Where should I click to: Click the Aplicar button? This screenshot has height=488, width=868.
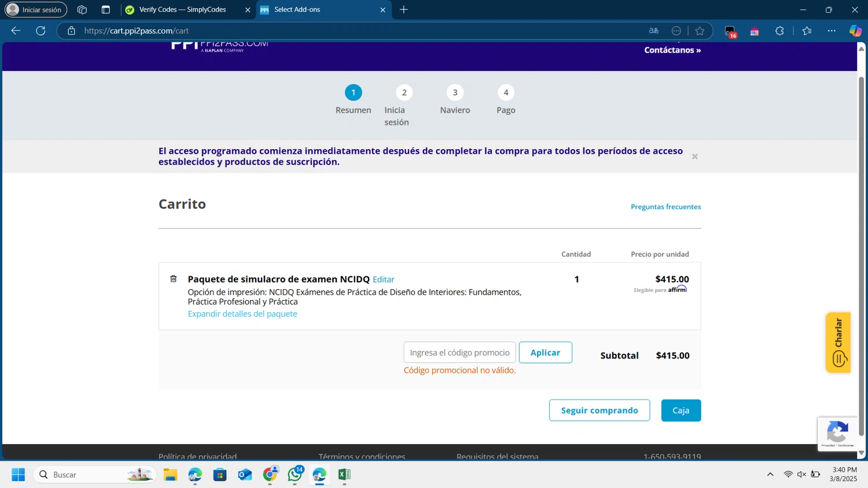coord(545,353)
